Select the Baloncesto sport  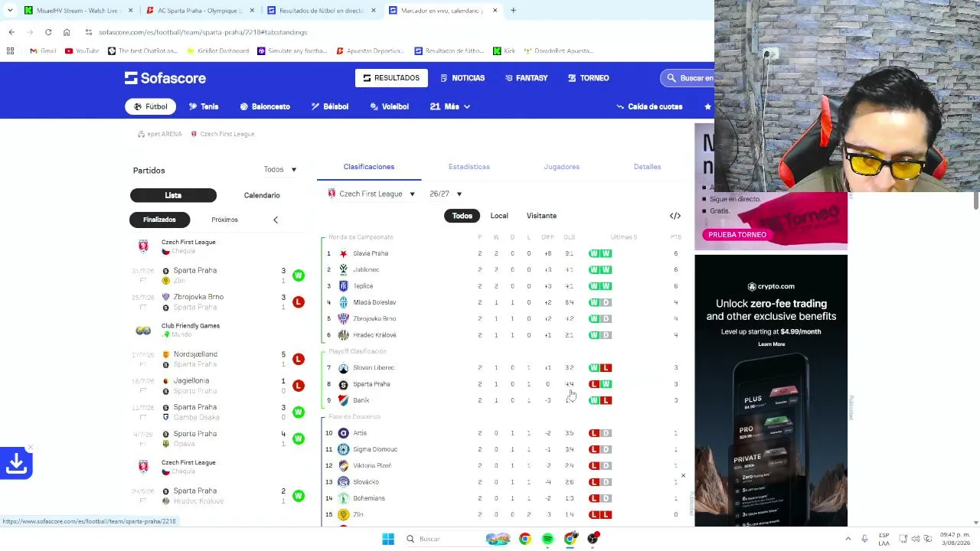[x=265, y=106]
